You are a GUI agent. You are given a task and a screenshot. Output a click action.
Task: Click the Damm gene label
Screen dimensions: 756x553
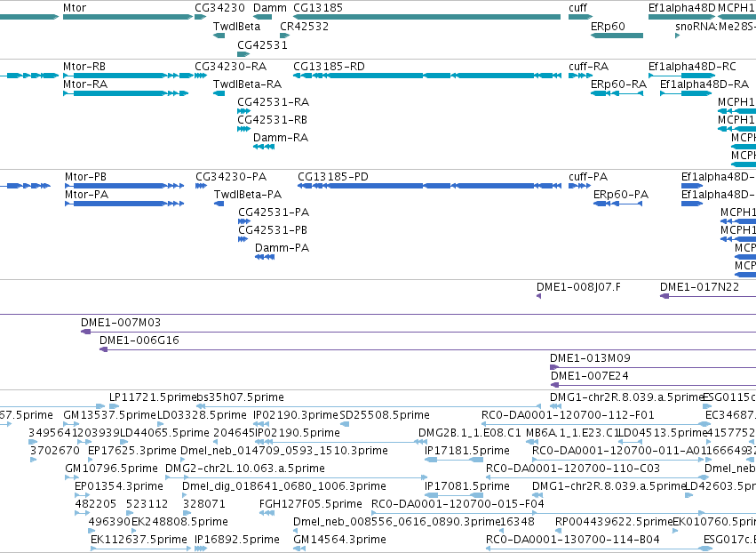coord(269,8)
